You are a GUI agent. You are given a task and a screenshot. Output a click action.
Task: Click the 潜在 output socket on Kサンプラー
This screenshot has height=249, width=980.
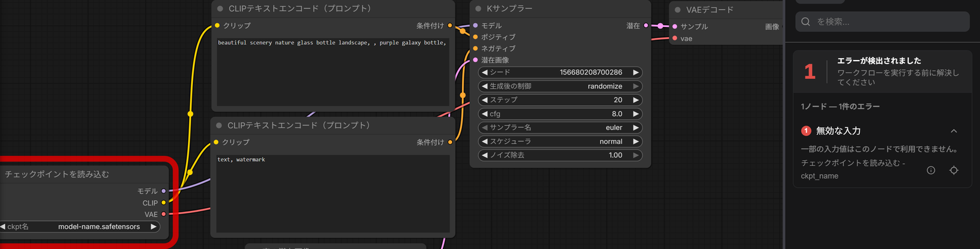click(646, 26)
